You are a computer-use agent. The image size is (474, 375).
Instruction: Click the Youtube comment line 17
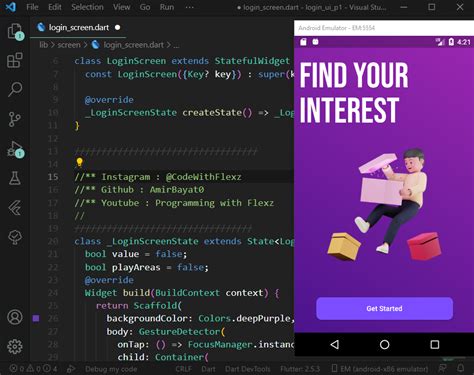click(x=174, y=203)
